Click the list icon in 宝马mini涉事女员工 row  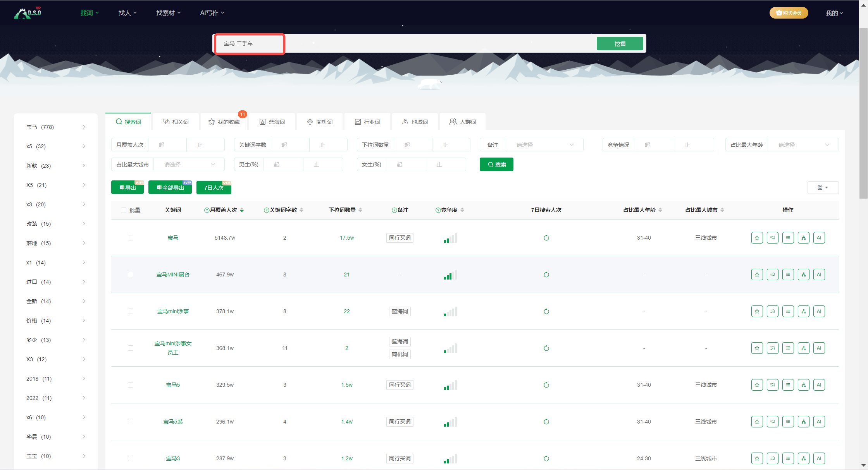pos(788,348)
